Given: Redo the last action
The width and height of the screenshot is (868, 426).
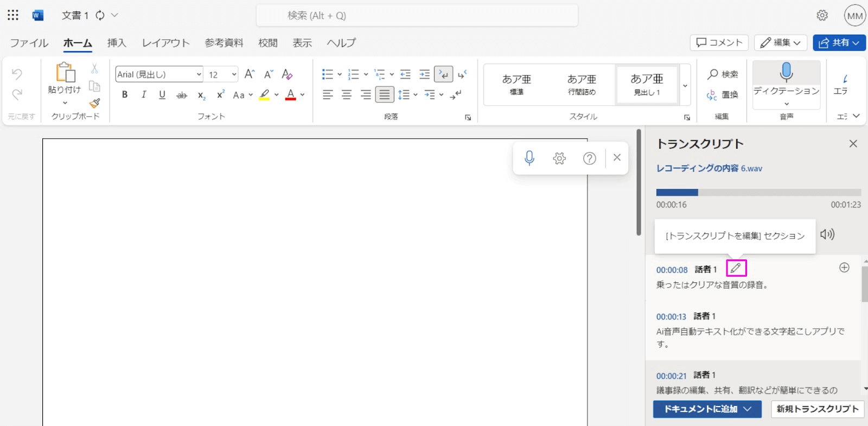Looking at the screenshot, I should pyautogui.click(x=17, y=94).
